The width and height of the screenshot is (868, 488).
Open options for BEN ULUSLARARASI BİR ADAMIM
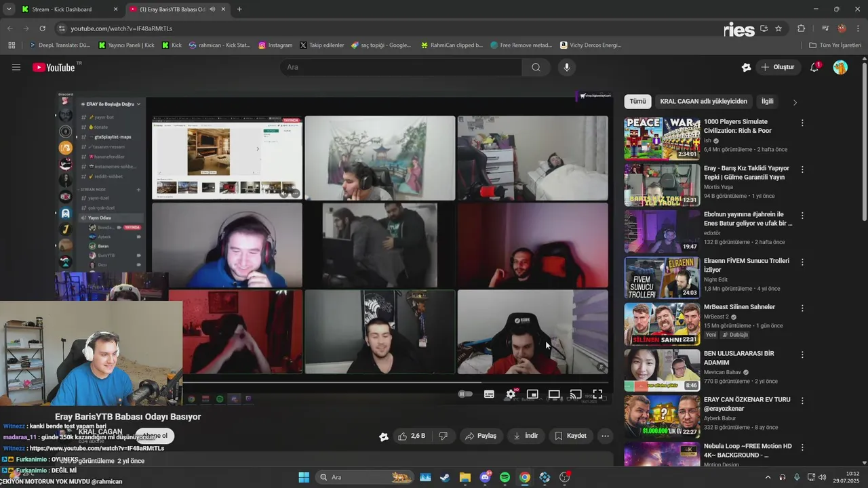[802, 354]
